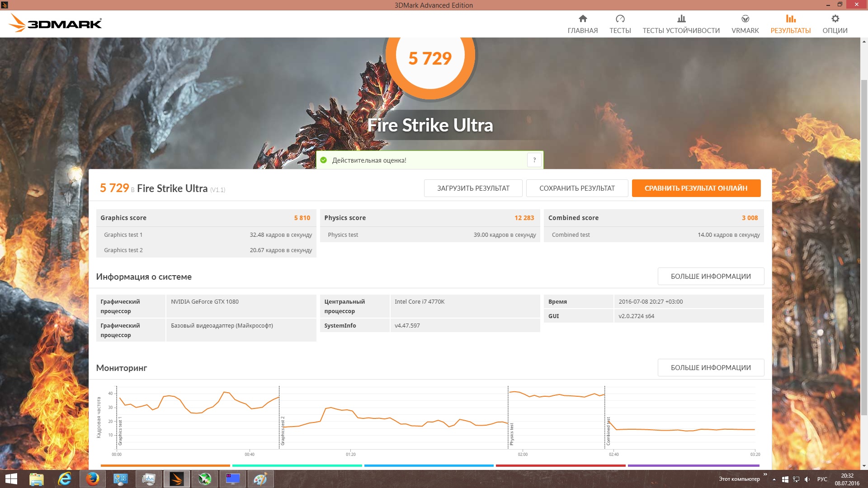Click the volume icon in system tray

point(807,479)
